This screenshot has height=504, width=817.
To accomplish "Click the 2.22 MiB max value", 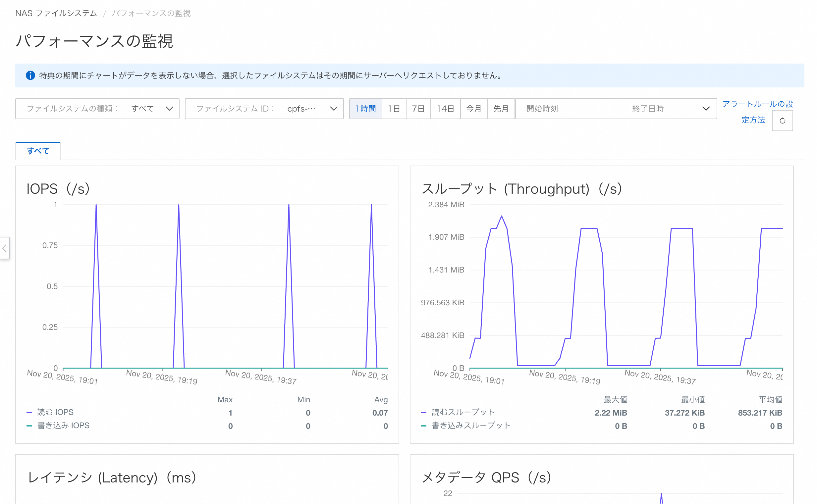I will click(611, 413).
